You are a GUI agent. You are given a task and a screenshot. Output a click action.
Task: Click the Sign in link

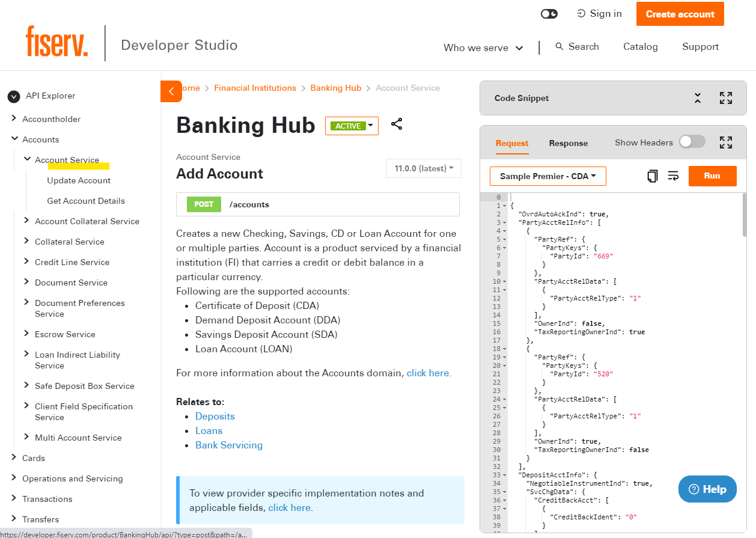(x=599, y=14)
